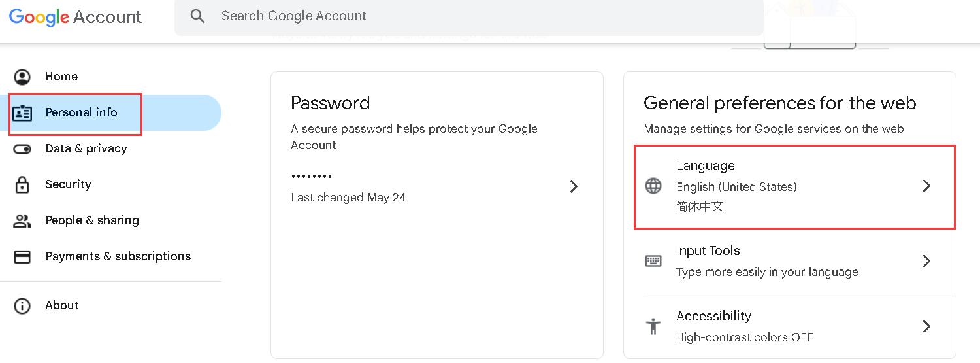
Task: Open Accessibility via right chevron
Action: point(926,326)
